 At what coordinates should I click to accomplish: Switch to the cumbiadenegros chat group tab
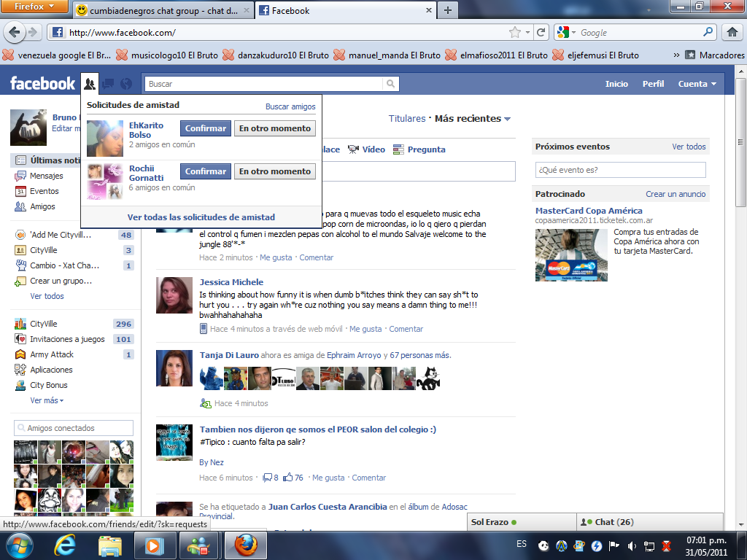[163, 10]
